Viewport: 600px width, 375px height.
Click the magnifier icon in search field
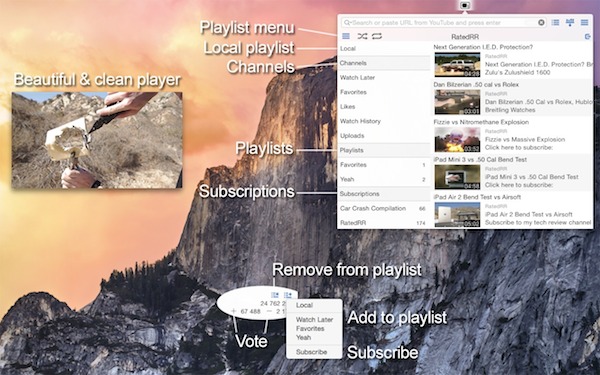pos(347,23)
